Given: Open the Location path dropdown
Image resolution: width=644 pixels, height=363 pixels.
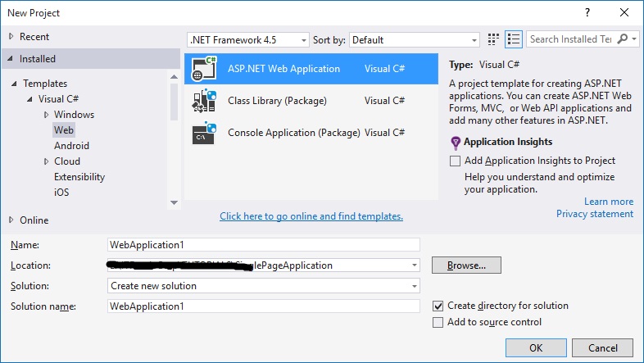Looking at the screenshot, I should click(415, 265).
